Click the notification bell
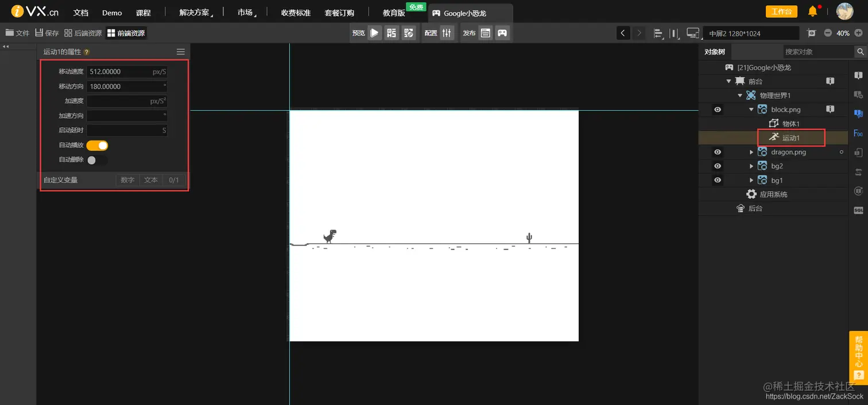The height and width of the screenshot is (405, 868). [812, 11]
